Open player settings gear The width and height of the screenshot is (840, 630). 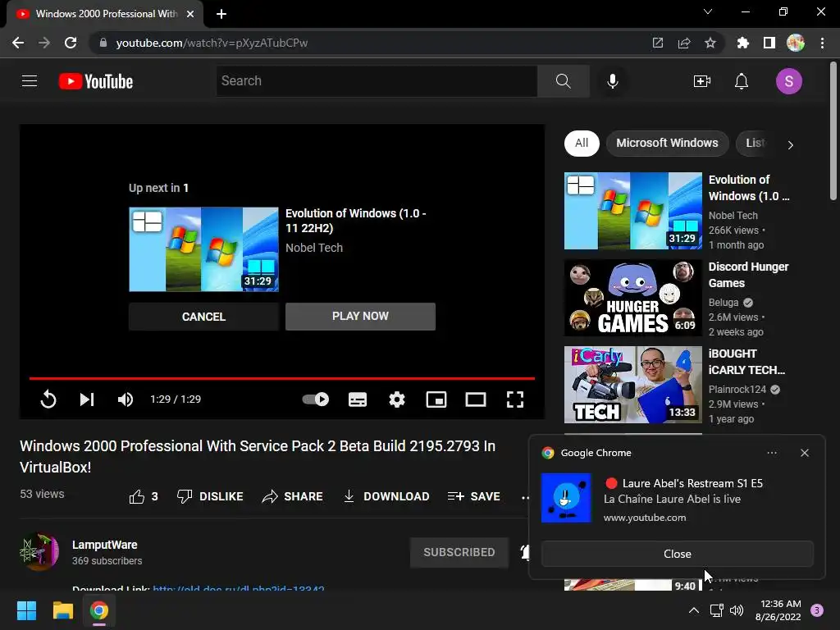pyautogui.click(x=397, y=399)
